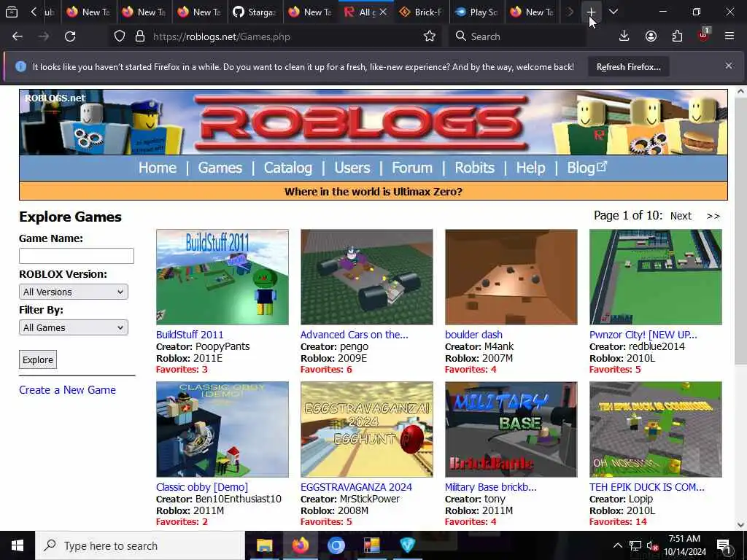747x560 pixels.
Task: Open the boulder dash title link
Action: coord(473,334)
